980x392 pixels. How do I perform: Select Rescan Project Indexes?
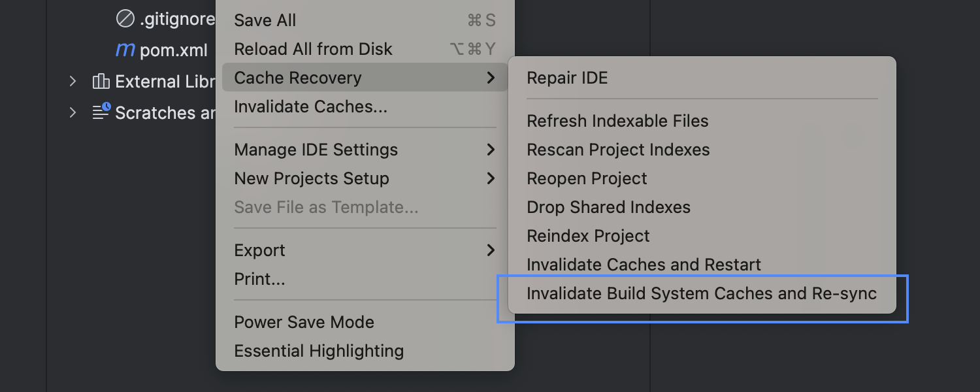[x=618, y=150]
